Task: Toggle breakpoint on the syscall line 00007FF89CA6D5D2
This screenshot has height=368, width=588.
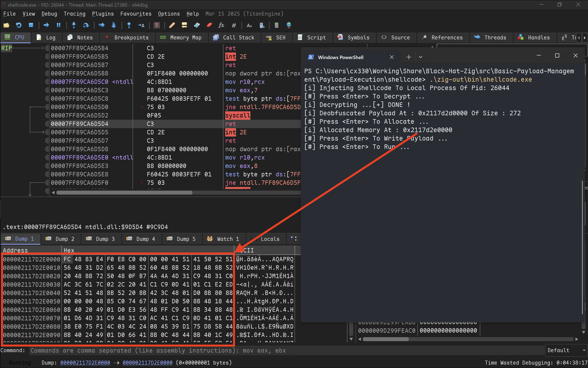Action: [47, 115]
